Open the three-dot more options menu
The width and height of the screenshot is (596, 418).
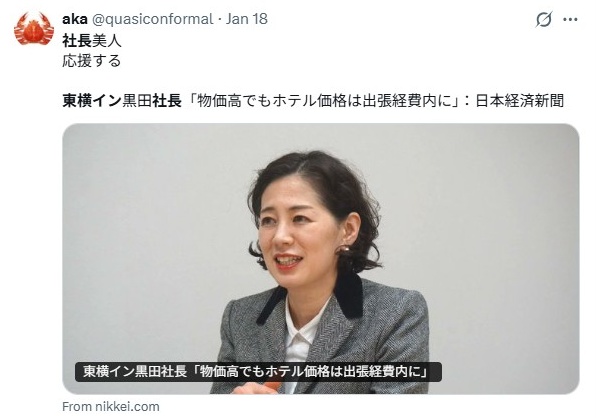tap(570, 19)
